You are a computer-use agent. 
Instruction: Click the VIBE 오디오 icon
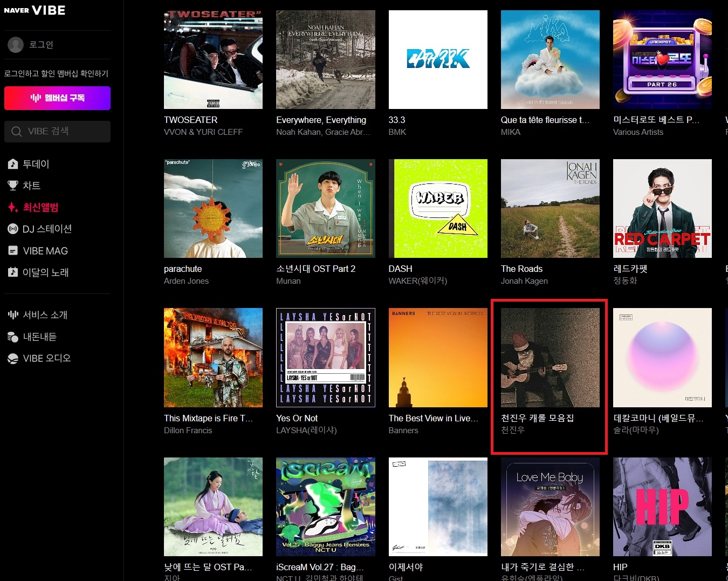click(x=13, y=358)
